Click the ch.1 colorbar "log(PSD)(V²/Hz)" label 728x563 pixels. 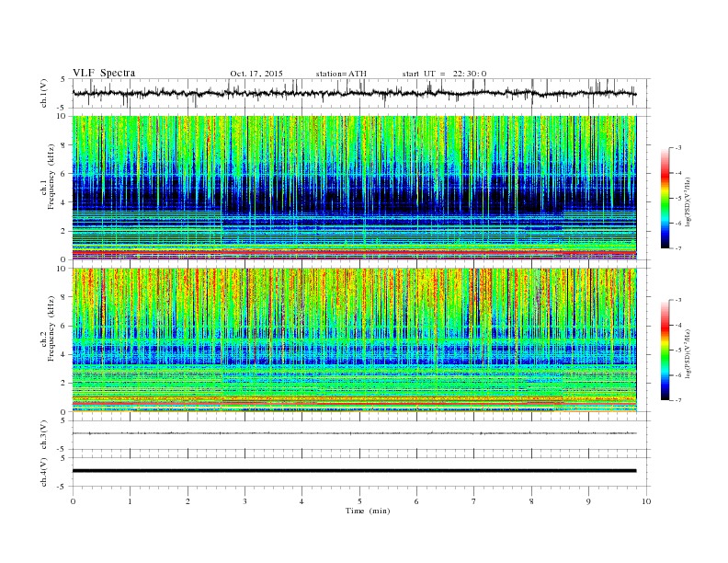click(x=688, y=201)
